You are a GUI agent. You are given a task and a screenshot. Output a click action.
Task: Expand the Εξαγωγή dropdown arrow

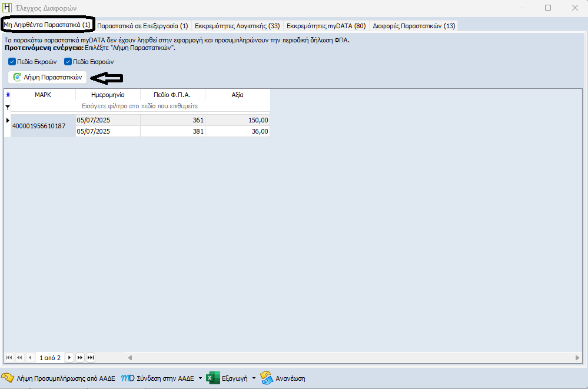tap(254, 378)
